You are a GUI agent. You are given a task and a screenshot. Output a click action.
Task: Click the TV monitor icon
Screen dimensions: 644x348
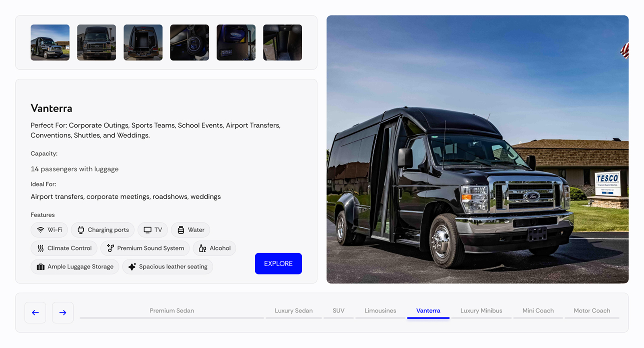tap(147, 230)
